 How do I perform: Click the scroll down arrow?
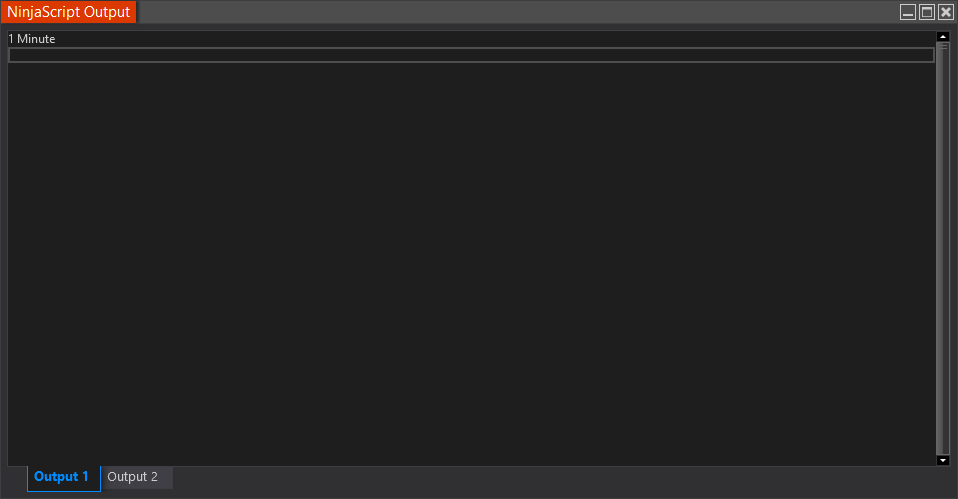point(943,461)
